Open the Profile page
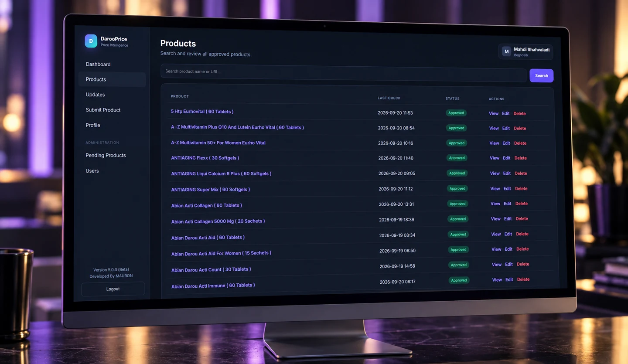 coord(93,125)
